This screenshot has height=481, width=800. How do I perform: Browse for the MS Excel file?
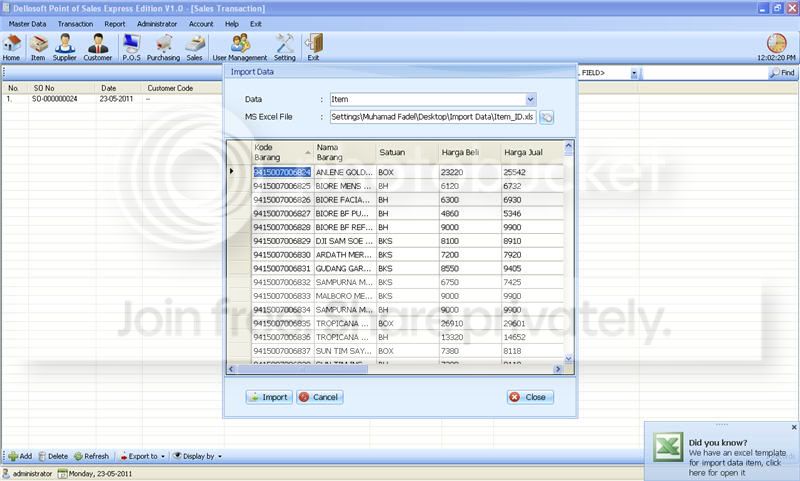546,117
